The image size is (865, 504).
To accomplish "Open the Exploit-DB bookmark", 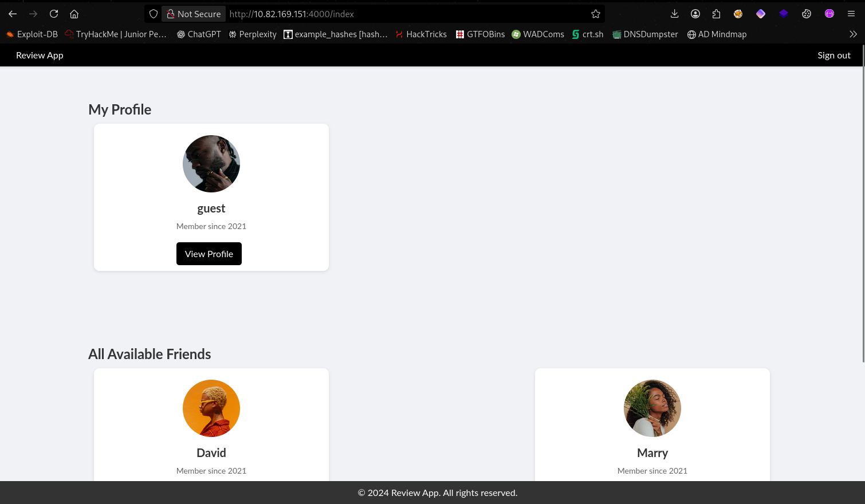I will [x=32, y=34].
